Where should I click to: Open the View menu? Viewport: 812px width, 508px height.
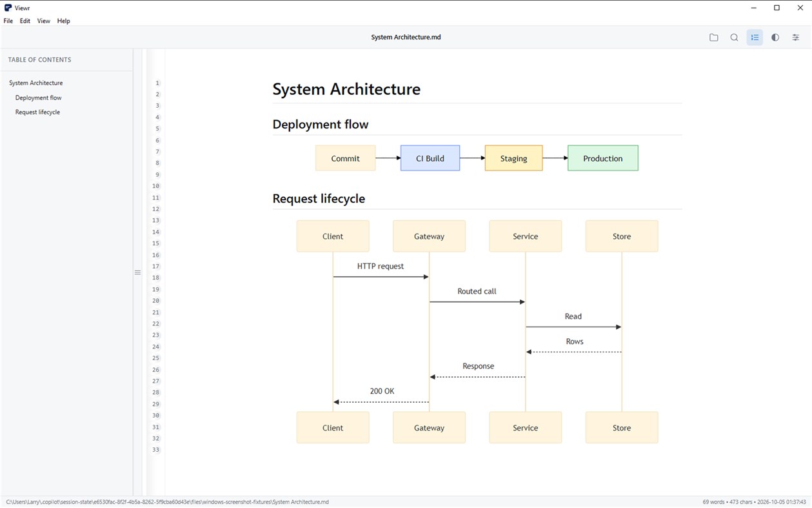[x=43, y=21]
